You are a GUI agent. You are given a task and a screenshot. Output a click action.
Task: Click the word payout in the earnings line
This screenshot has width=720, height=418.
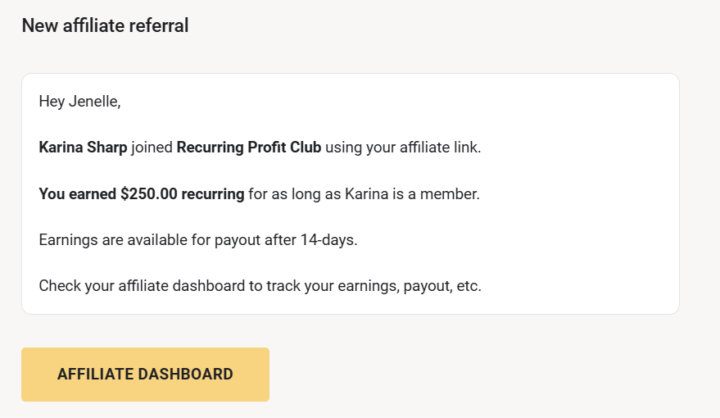(x=265, y=240)
